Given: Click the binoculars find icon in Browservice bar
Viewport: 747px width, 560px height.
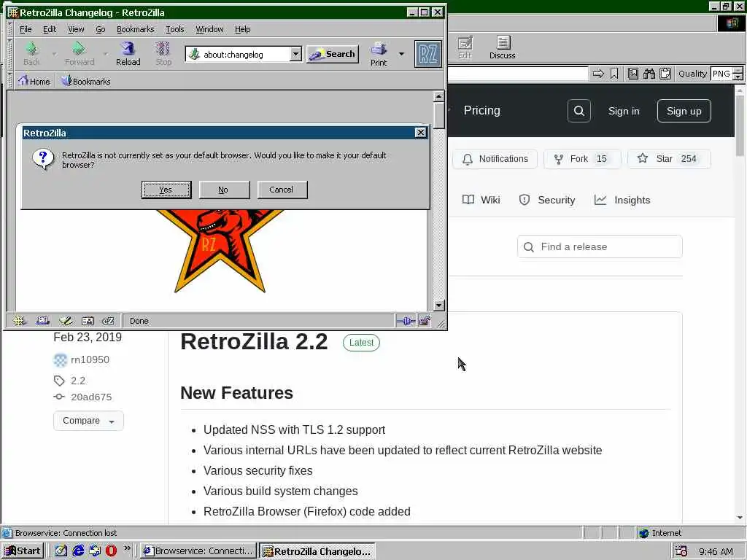Looking at the screenshot, I should pyautogui.click(x=649, y=74).
